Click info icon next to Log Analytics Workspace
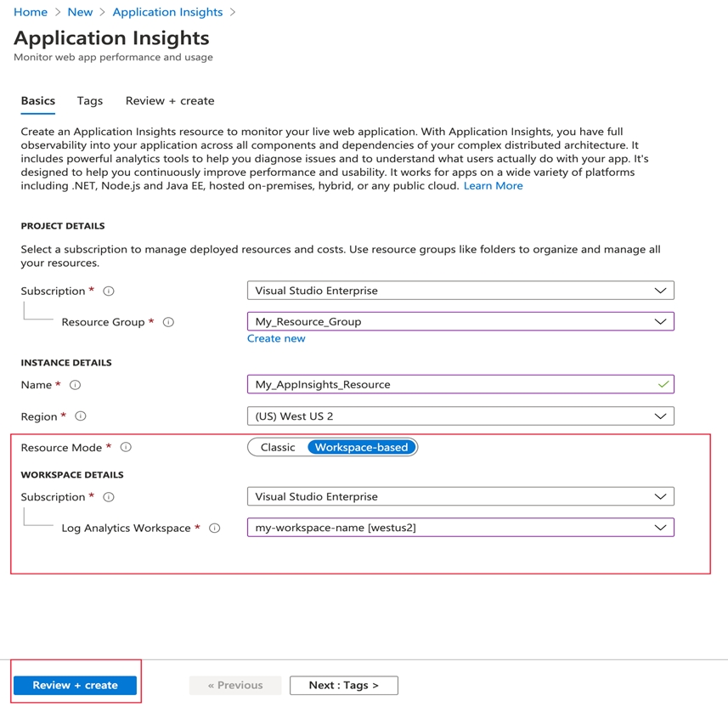This screenshot has height=707, width=728. coord(214,528)
